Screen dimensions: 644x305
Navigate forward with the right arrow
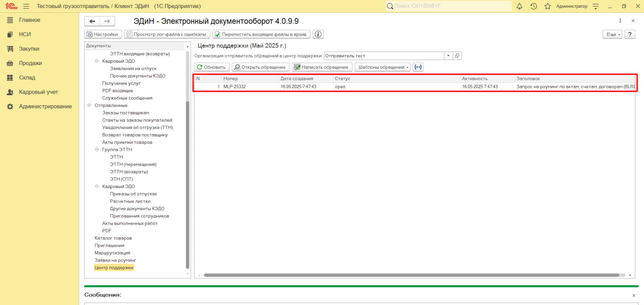point(107,21)
